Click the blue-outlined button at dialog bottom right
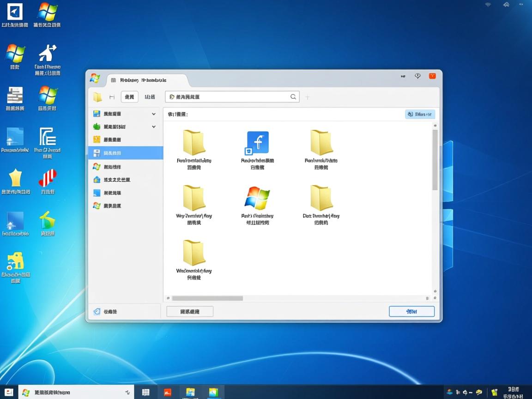Image resolution: width=532 pixels, height=399 pixels. click(x=411, y=312)
